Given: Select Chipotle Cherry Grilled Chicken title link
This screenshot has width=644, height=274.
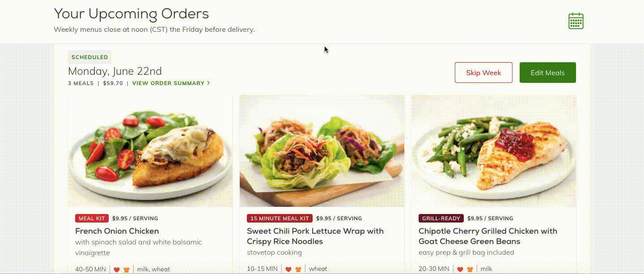Looking at the screenshot, I should 488,236.
